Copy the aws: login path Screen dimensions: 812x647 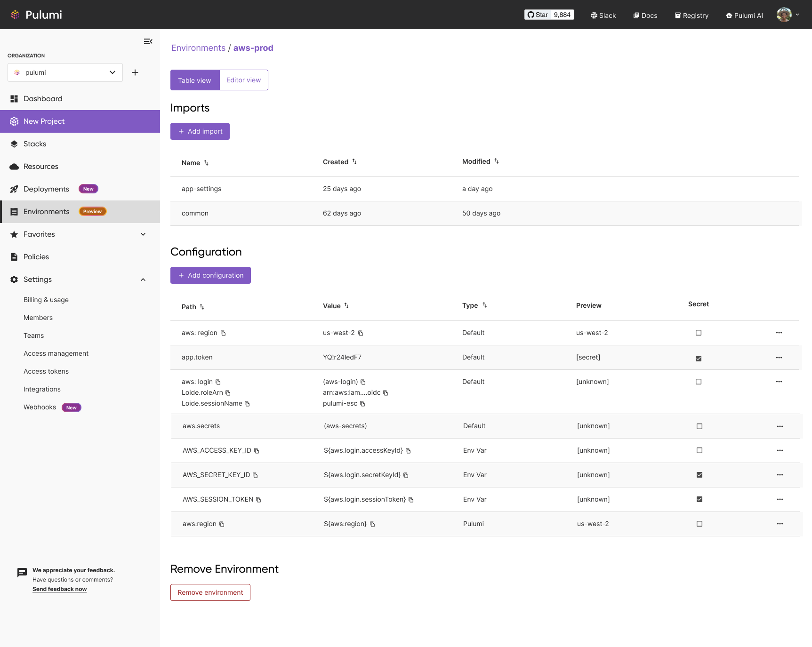[218, 382]
